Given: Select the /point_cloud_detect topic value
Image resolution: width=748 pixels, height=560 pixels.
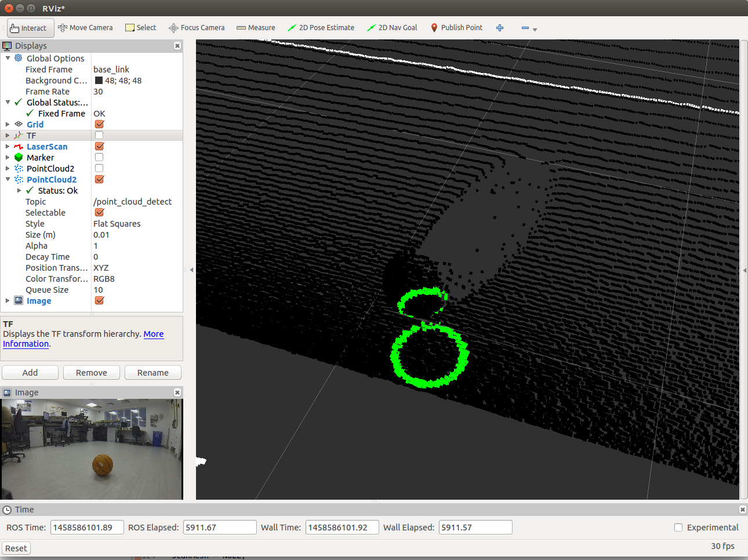Looking at the screenshot, I should point(133,202).
